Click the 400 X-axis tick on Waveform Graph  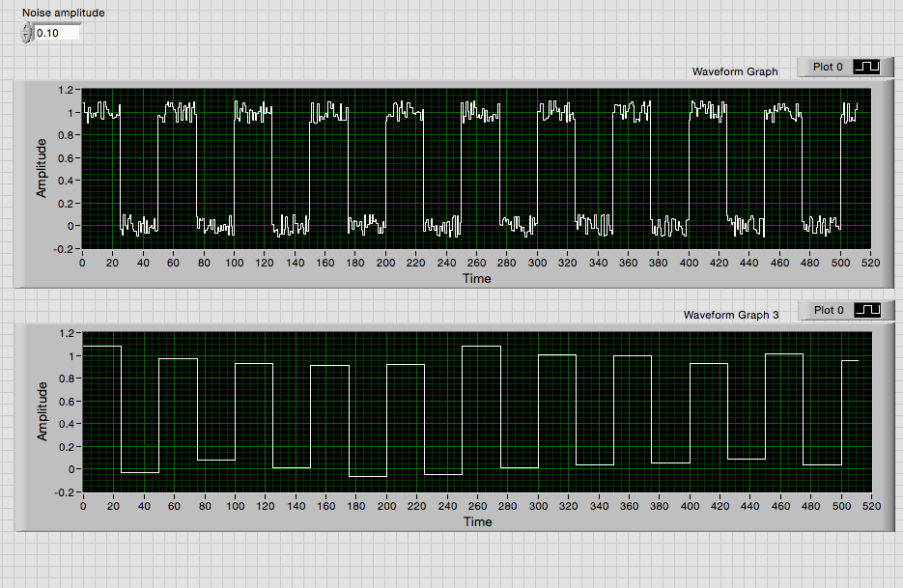click(689, 263)
